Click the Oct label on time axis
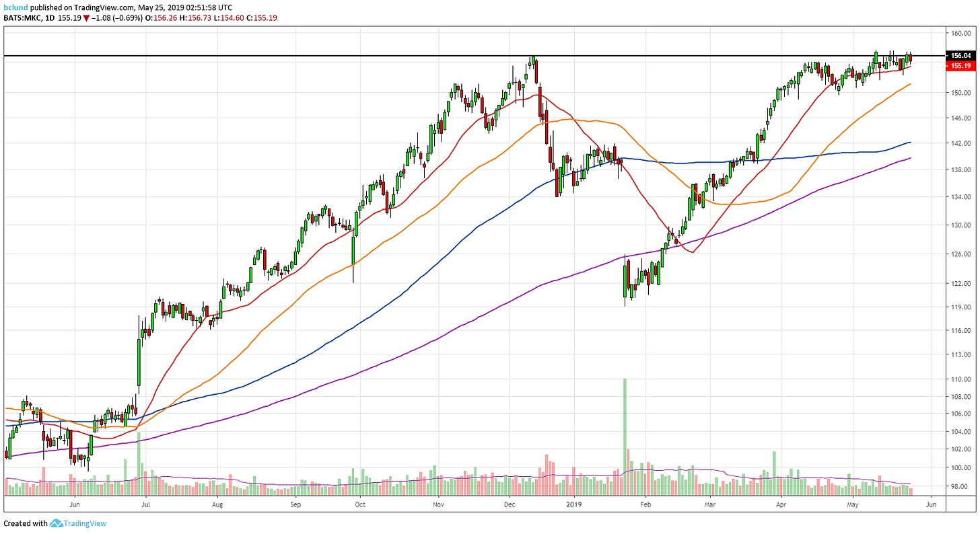The height and width of the screenshot is (534, 980). tap(360, 503)
